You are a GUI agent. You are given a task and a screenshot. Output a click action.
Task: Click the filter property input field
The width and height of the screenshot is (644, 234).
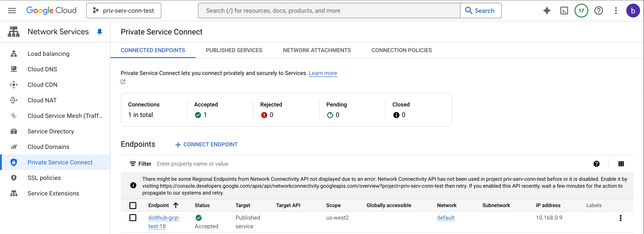pyautogui.click(x=350, y=164)
